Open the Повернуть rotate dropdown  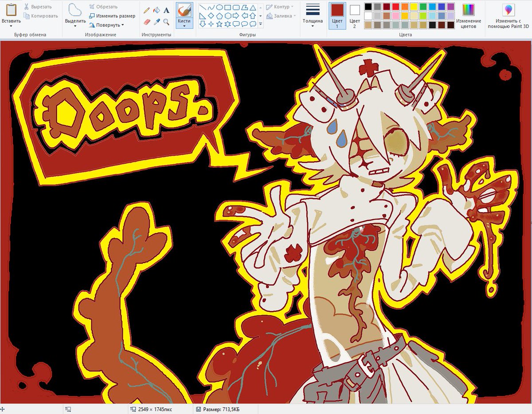(106, 25)
